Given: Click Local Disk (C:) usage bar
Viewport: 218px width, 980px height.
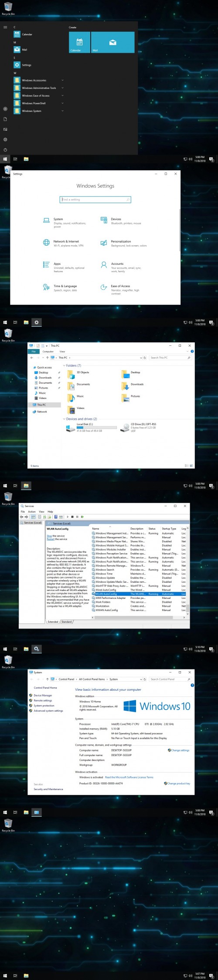Looking at the screenshot, I should click(97, 428).
